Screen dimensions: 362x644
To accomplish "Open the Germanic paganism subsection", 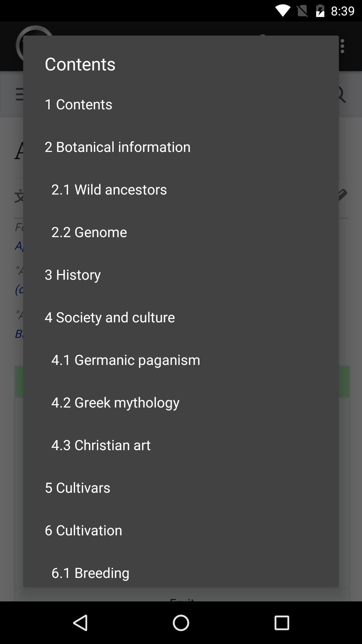I will click(125, 360).
